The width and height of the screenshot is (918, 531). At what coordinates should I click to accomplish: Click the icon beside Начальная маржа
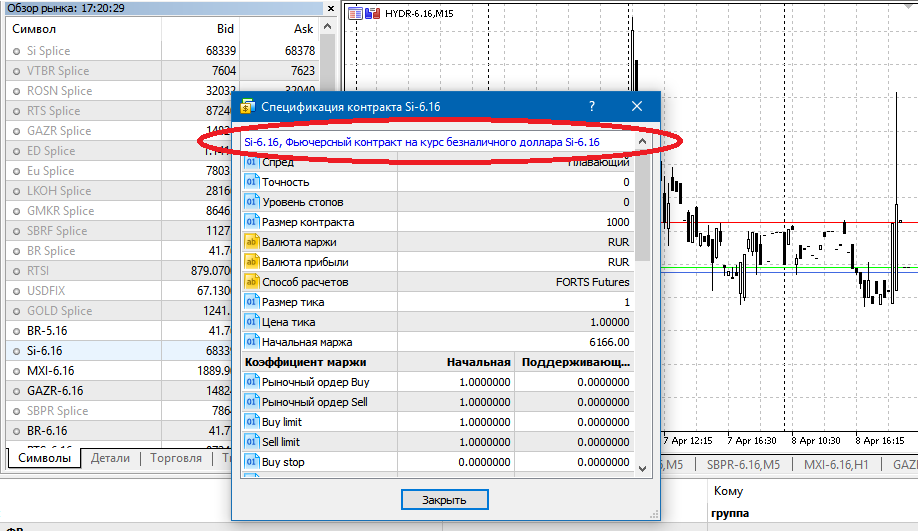(252, 342)
